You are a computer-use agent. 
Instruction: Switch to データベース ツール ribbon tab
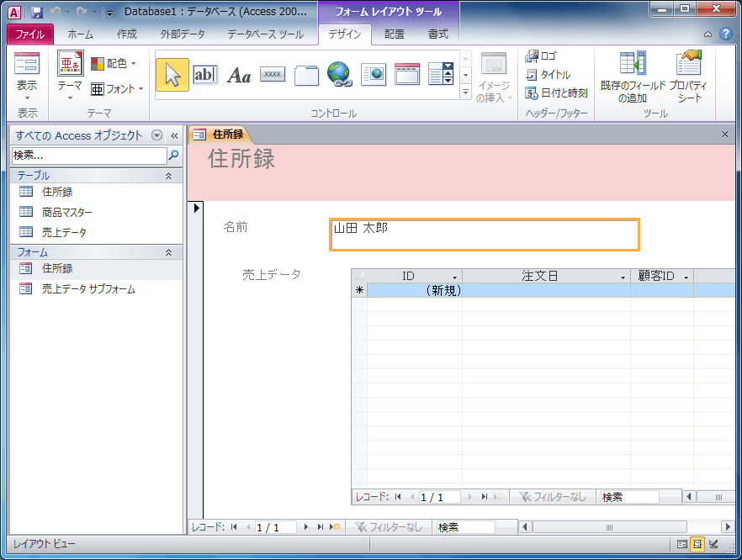click(266, 34)
